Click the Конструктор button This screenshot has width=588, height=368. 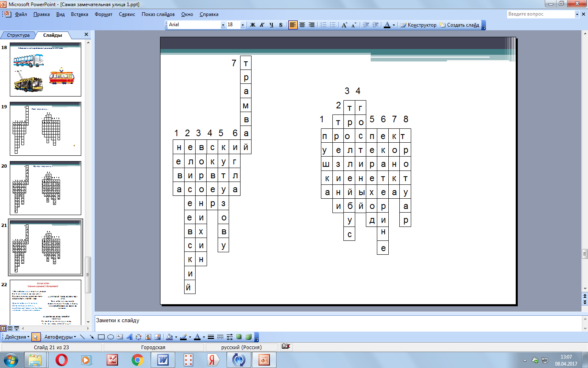tap(419, 25)
